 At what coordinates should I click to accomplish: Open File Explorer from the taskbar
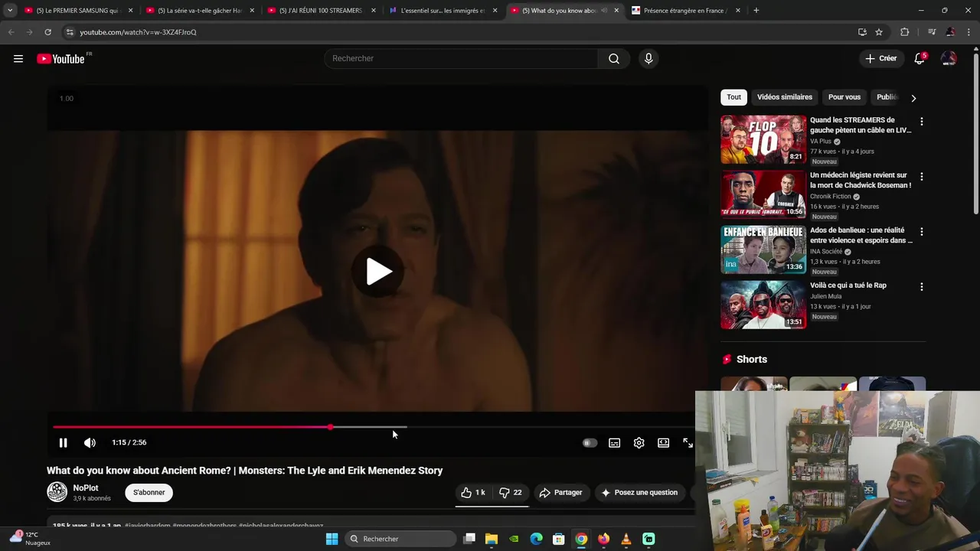[x=492, y=539]
